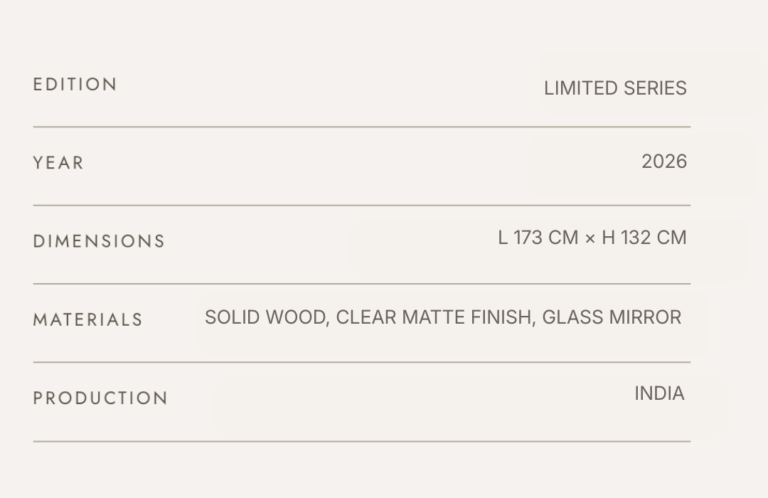Viewport: 768px width, 498px height.
Task: Click the YEAR label
Action: tap(58, 163)
